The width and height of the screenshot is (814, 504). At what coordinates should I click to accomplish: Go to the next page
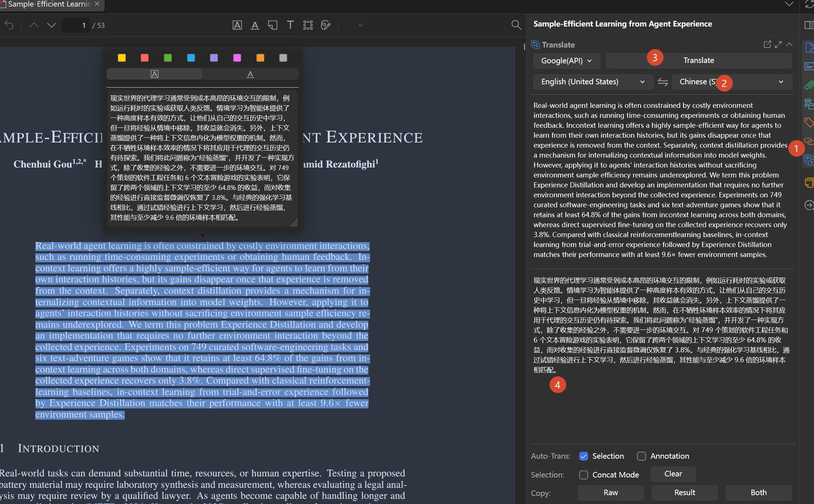tap(52, 25)
